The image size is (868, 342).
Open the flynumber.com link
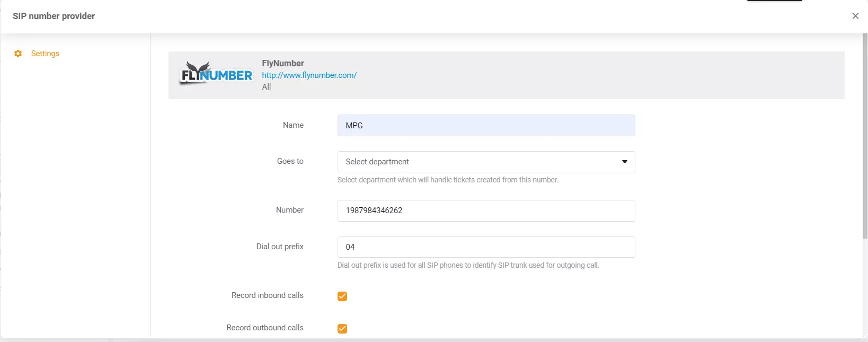pyautogui.click(x=309, y=75)
